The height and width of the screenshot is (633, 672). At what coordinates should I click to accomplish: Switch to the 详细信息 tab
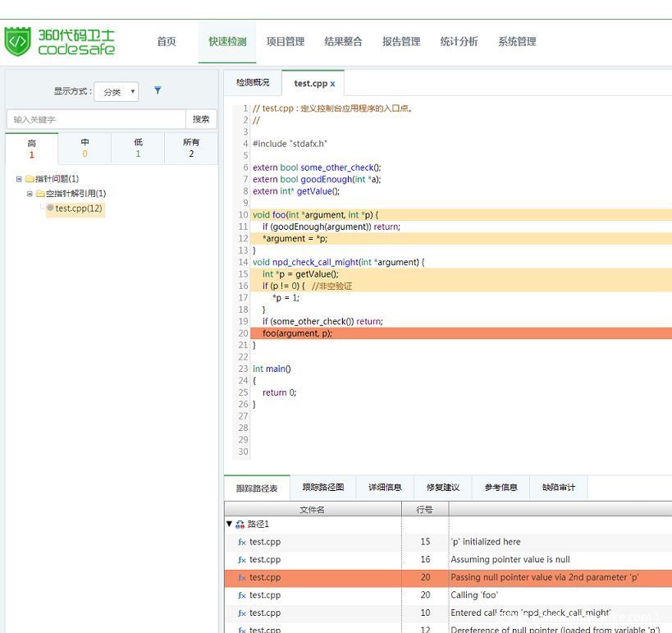point(385,487)
